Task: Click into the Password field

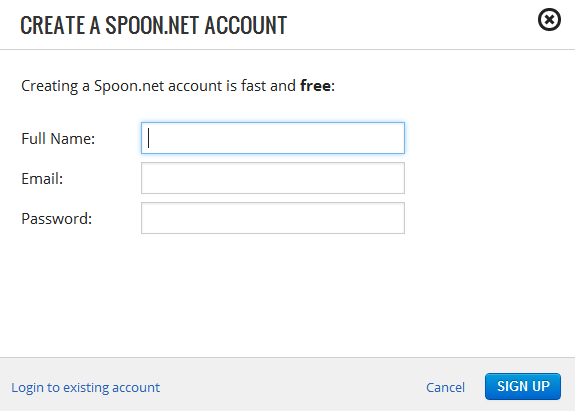Action: 273,218
